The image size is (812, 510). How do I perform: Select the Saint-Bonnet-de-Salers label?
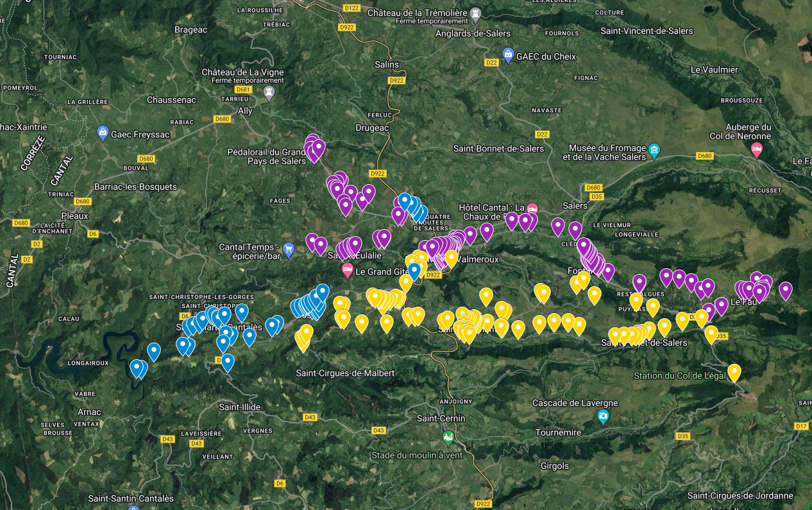pyautogui.click(x=498, y=149)
